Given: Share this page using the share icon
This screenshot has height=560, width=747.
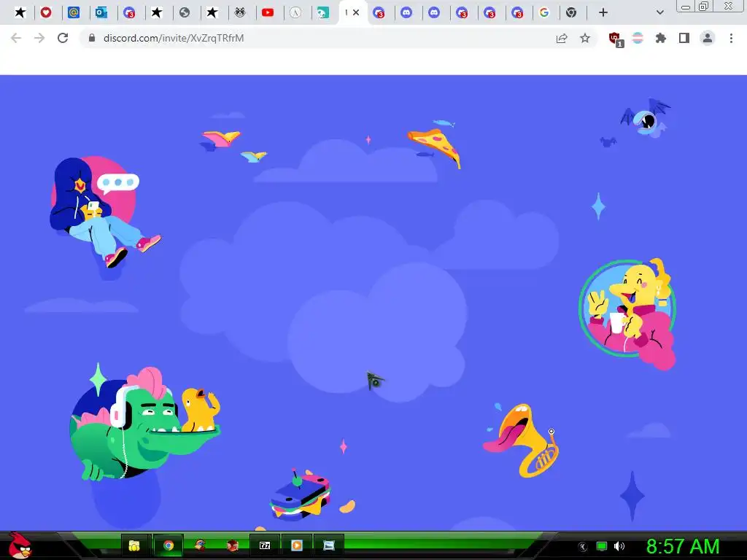Looking at the screenshot, I should pos(562,38).
